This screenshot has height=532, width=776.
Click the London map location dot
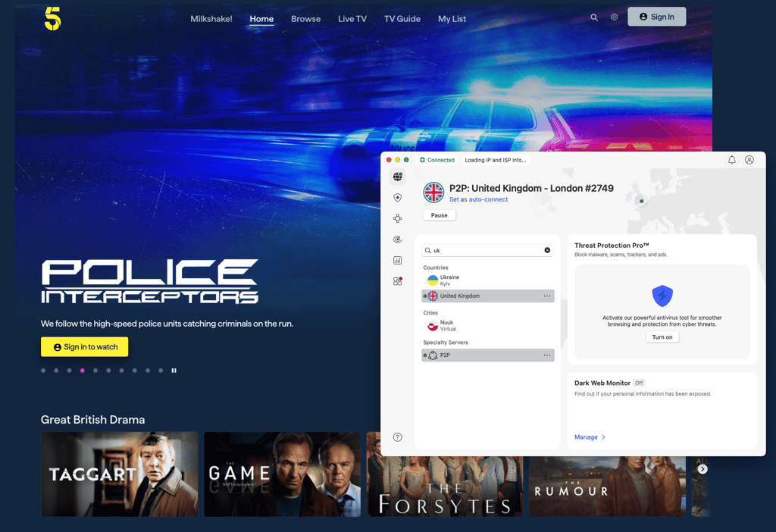tap(641, 201)
